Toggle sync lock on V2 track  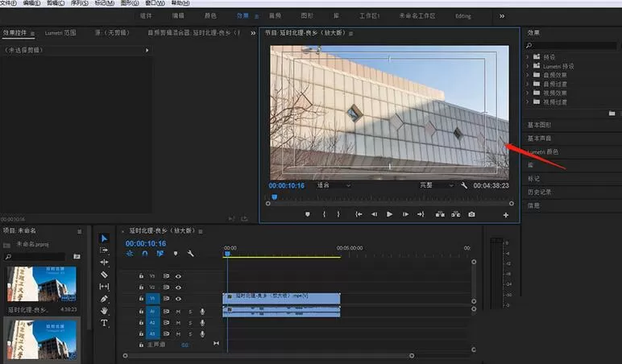coord(166,287)
